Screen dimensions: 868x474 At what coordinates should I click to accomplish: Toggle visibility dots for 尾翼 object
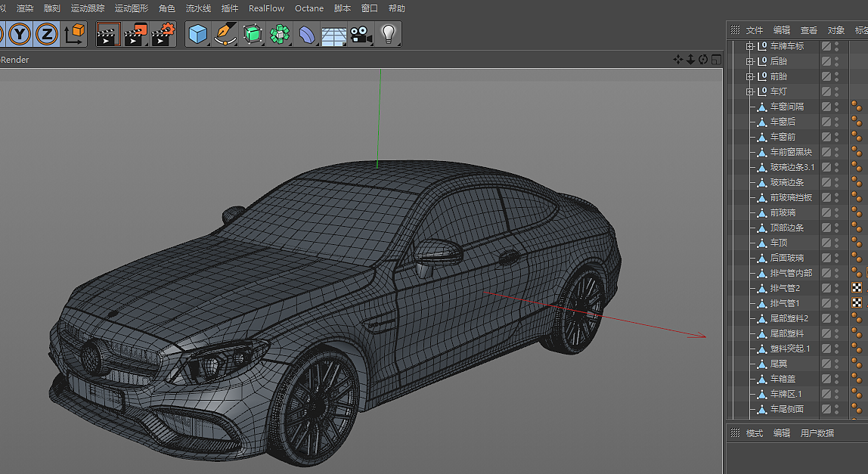point(836,364)
